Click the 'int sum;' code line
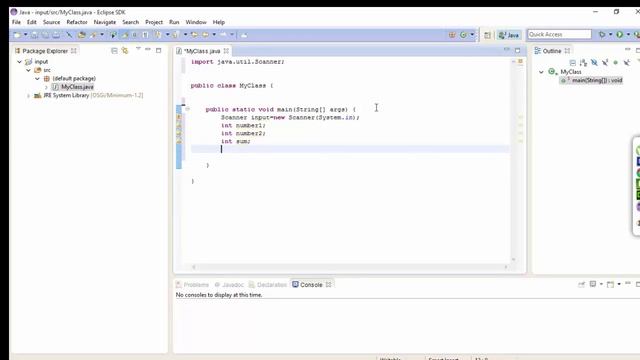The height and width of the screenshot is (360, 640). [236, 141]
